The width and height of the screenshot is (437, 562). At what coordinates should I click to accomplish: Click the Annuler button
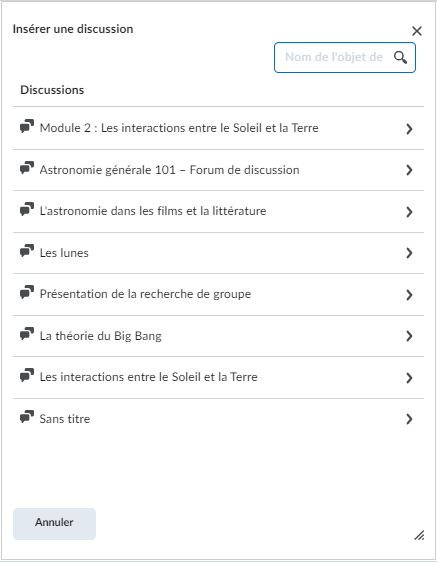pyautogui.click(x=54, y=524)
